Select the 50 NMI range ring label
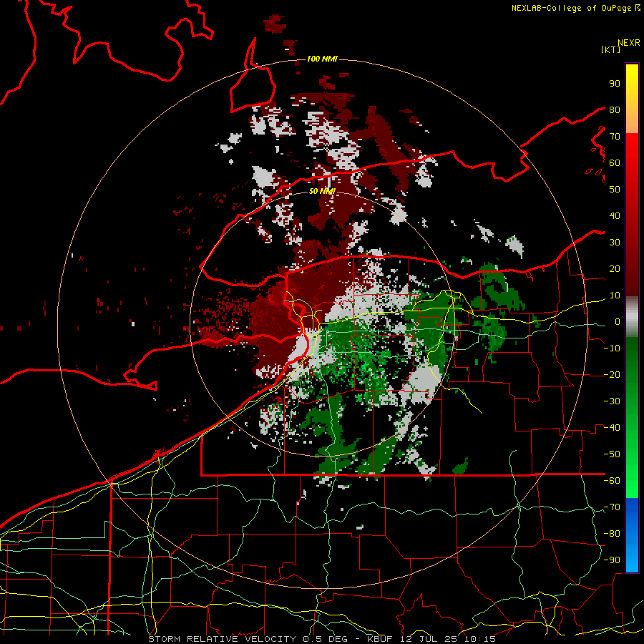The width and height of the screenshot is (644, 644). click(322, 191)
